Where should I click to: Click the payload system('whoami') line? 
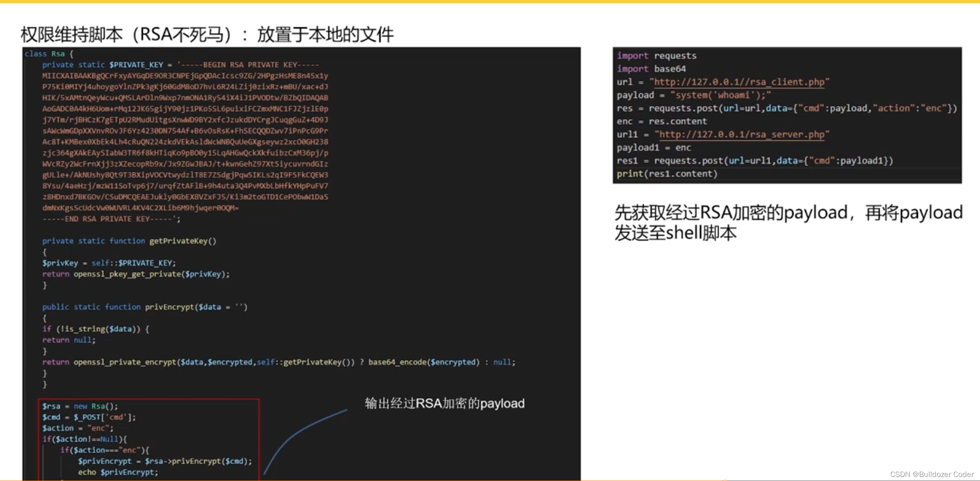click(693, 95)
